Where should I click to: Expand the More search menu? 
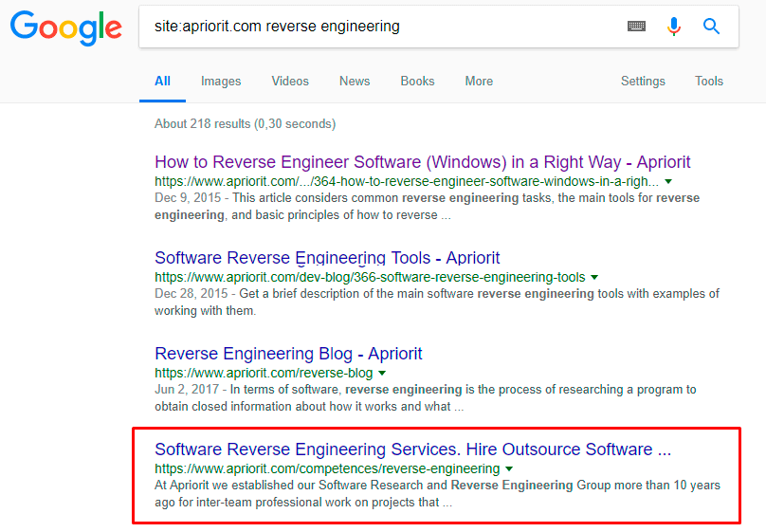(479, 82)
